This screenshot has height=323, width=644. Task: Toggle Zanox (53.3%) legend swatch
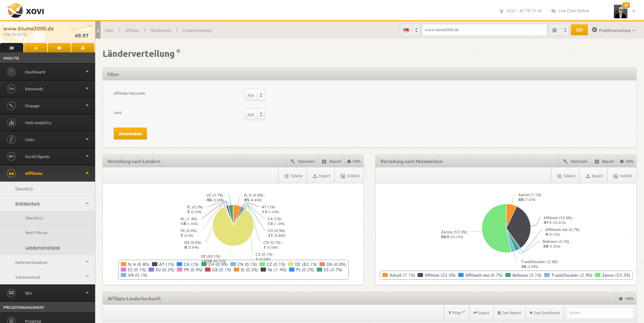coord(598,275)
